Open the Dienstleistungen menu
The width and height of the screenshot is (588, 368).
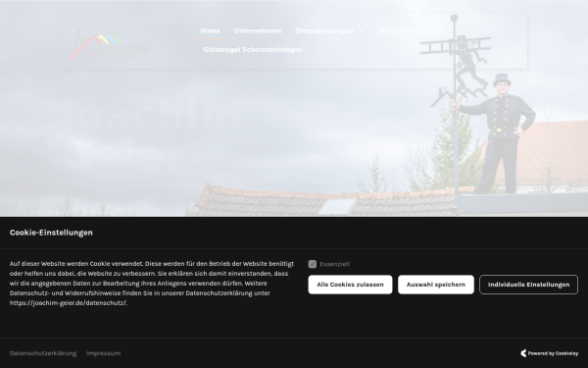[324, 30]
